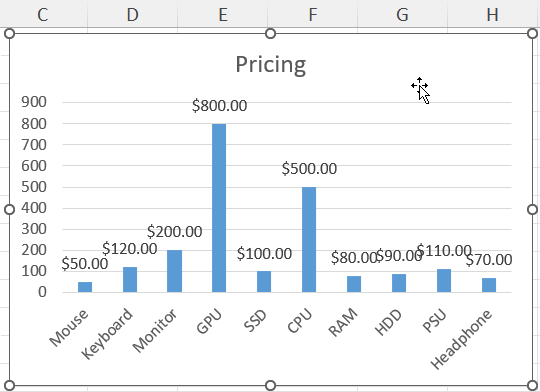Select the Mouse bar in the chart
The width and height of the screenshot is (540, 392).
[85, 287]
